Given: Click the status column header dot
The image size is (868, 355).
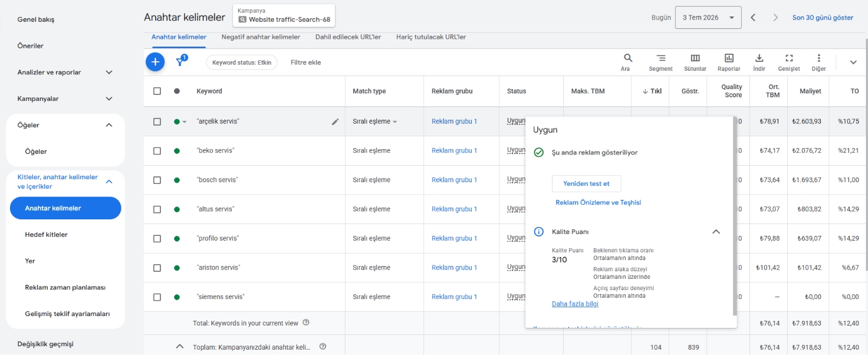Looking at the screenshot, I should [177, 91].
